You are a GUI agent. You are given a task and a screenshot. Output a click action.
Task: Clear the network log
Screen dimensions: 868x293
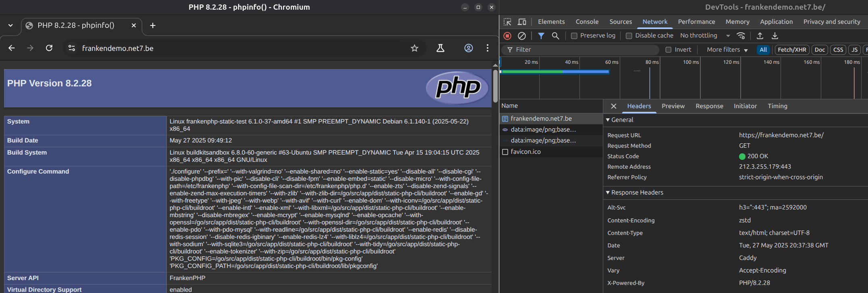click(522, 36)
